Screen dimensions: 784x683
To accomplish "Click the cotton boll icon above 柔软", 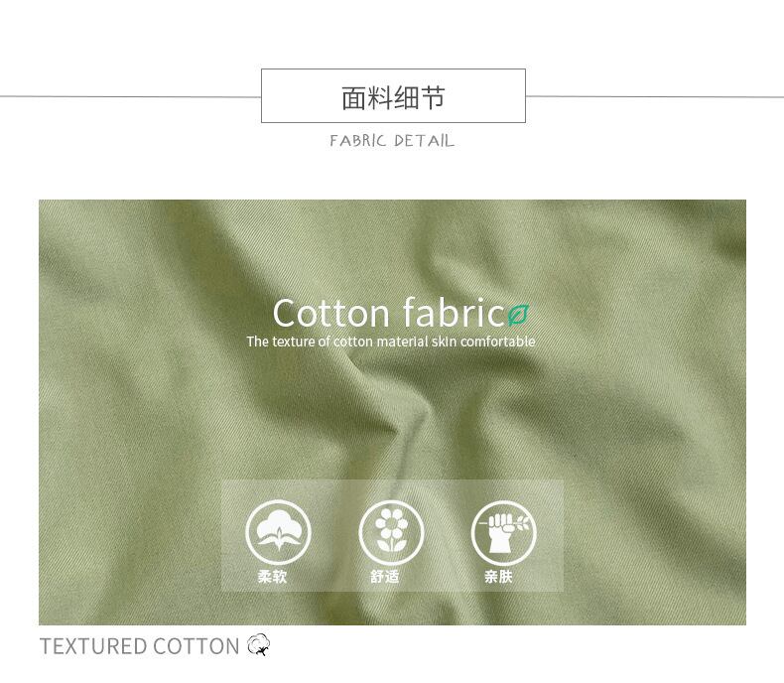I will point(278,532).
